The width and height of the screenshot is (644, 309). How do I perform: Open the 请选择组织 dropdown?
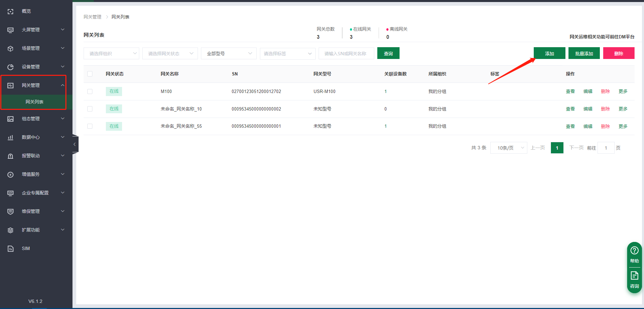pos(111,54)
